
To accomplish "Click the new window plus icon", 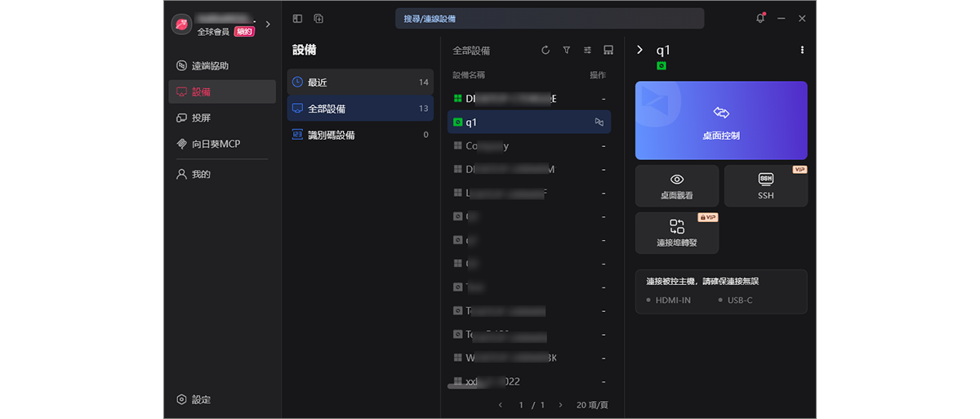I will pyautogui.click(x=318, y=18).
